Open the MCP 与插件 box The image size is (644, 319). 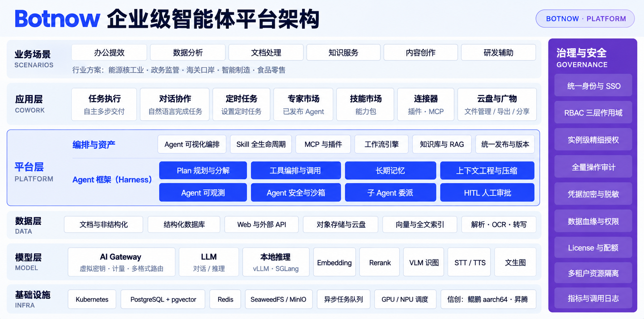point(323,144)
